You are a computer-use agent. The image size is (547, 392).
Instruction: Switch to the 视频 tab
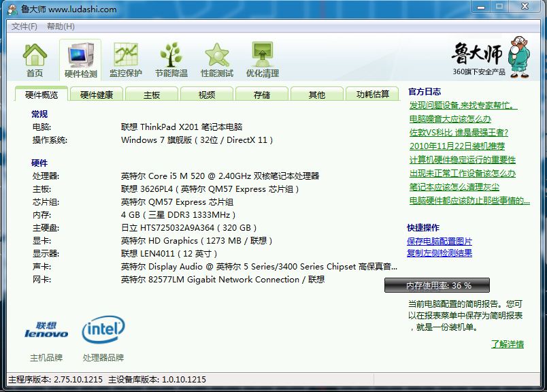pos(207,94)
